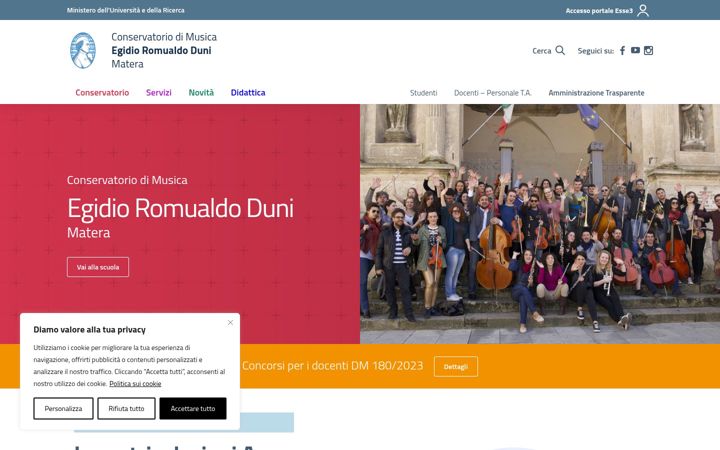Open the YouTube channel icon
The width and height of the screenshot is (720, 450).
tap(635, 50)
